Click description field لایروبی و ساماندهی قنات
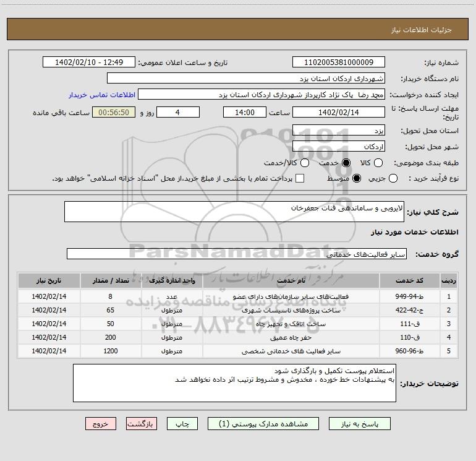The height and width of the screenshot is (461, 476). point(234,212)
